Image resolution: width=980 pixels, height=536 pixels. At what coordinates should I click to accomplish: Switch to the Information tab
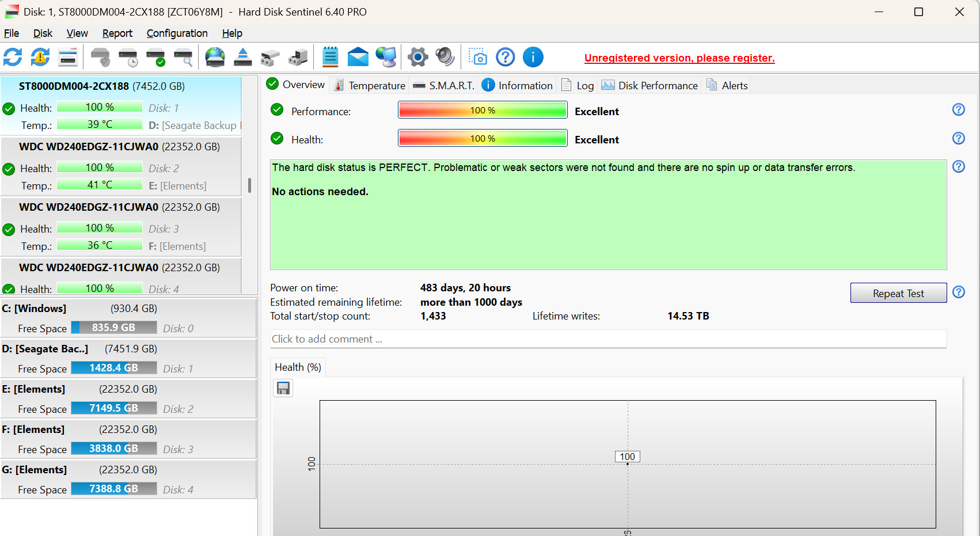tap(517, 85)
